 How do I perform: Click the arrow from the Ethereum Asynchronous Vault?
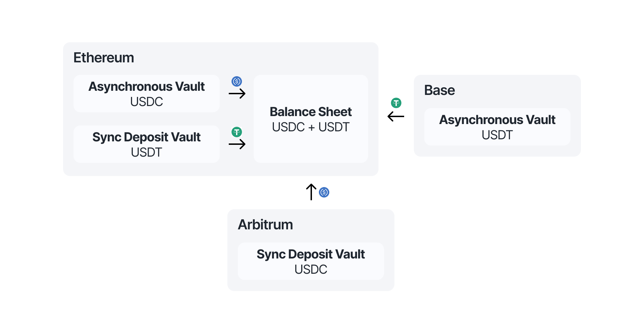[237, 94]
